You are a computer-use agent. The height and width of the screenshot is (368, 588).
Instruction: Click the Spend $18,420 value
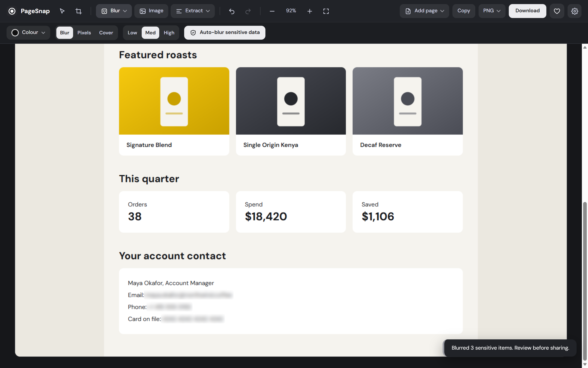click(x=266, y=216)
